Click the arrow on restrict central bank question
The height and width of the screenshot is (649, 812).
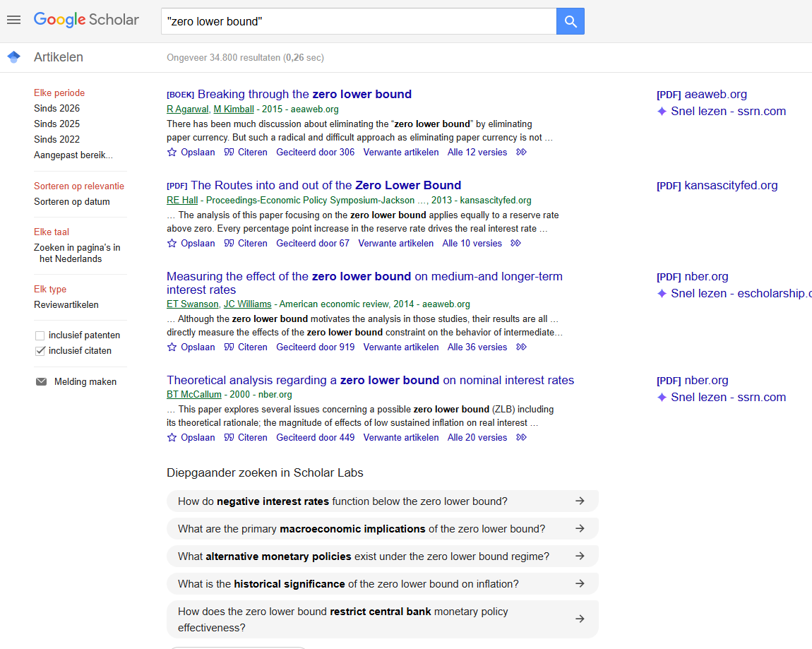580,619
